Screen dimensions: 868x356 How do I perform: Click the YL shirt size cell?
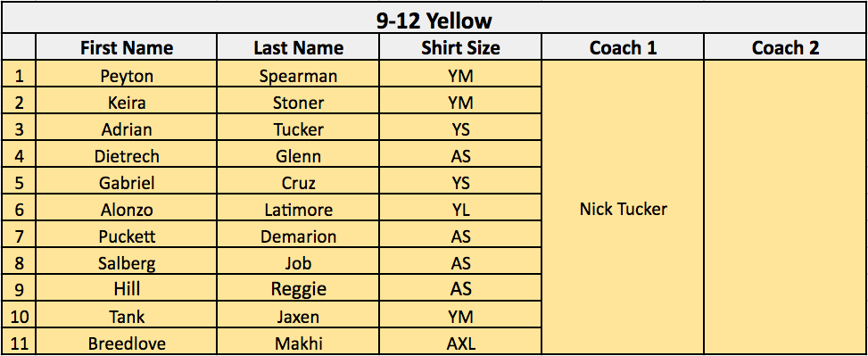coord(460,208)
